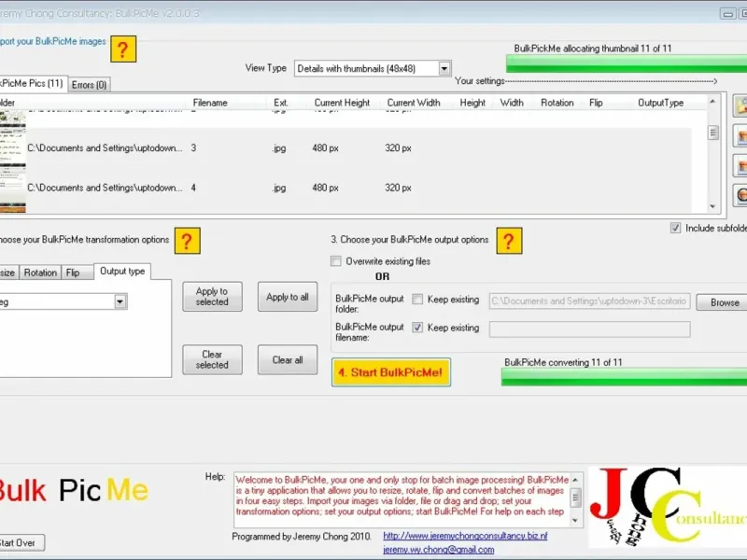Open the Rotation transformation tab
Viewport: 747px width, 560px height.
click(40, 273)
